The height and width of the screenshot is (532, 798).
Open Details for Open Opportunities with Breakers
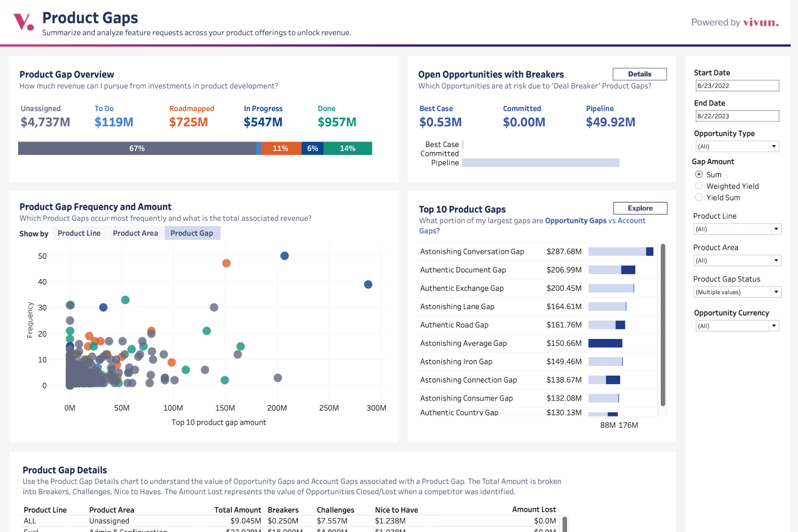(x=639, y=74)
